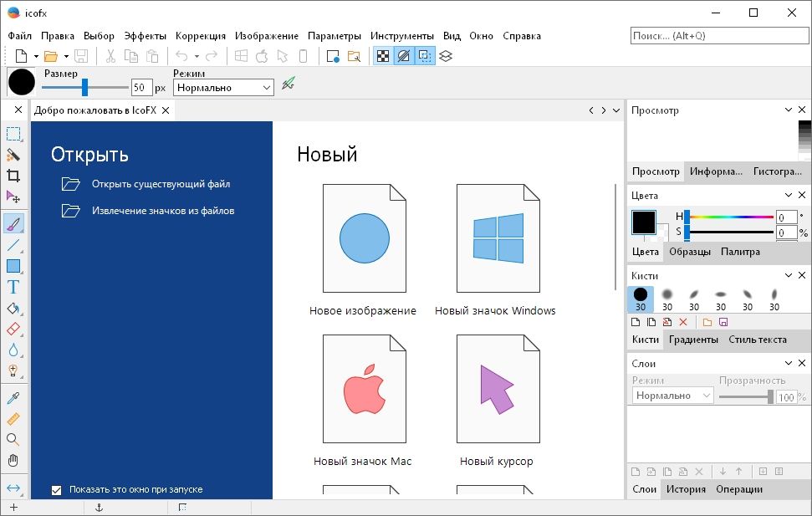Collapse the Цвета panel chevron
The height and width of the screenshot is (516, 812).
789,195
